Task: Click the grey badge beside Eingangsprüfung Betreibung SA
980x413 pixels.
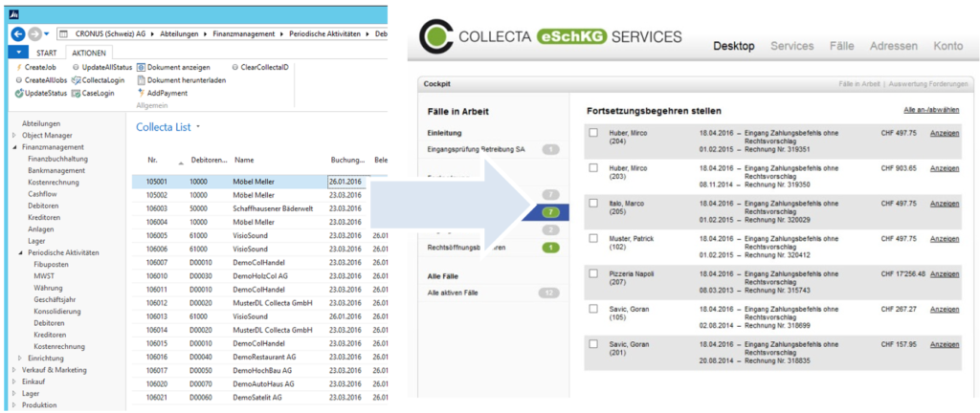Action: click(x=550, y=150)
